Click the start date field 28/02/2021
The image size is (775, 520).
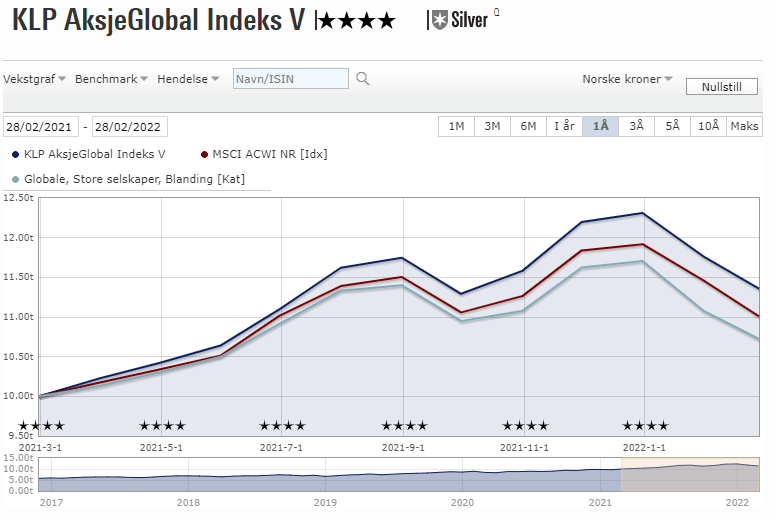click(x=41, y=127)
